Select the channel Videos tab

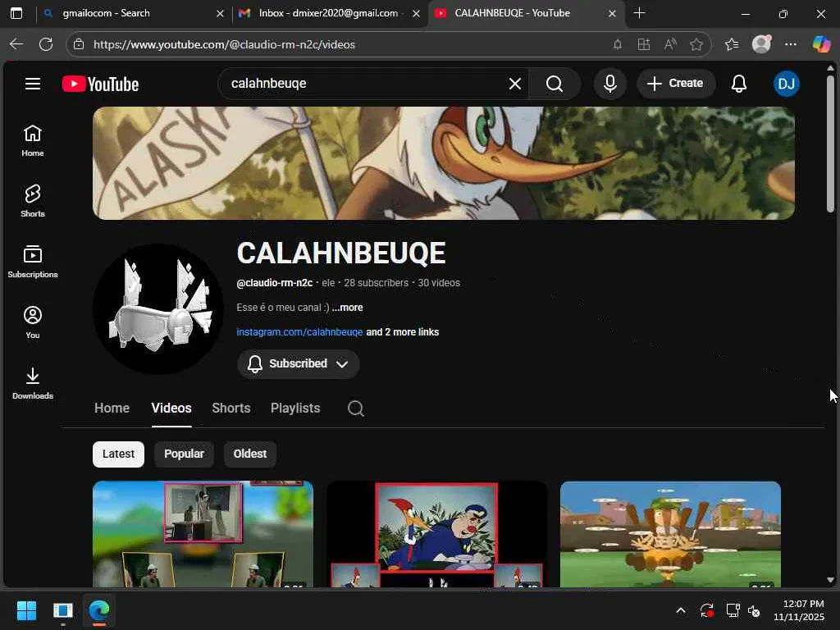[171, 409]
